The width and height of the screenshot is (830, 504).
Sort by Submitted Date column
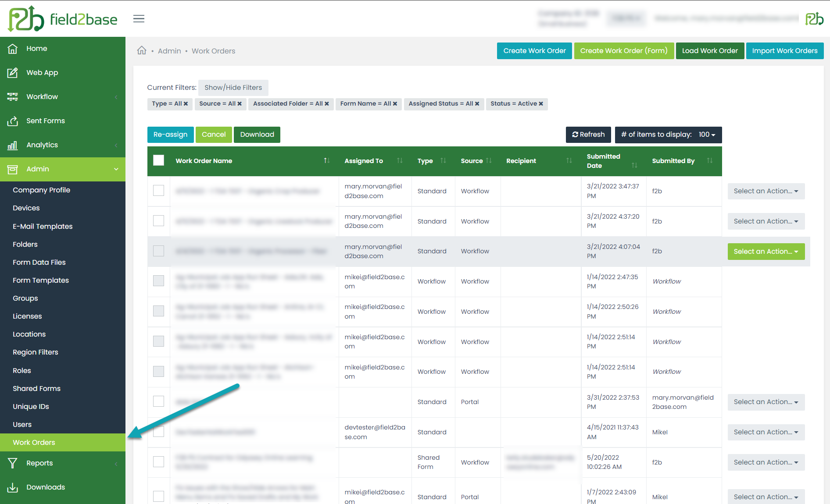pyautogui.click(x=634, y=165)
